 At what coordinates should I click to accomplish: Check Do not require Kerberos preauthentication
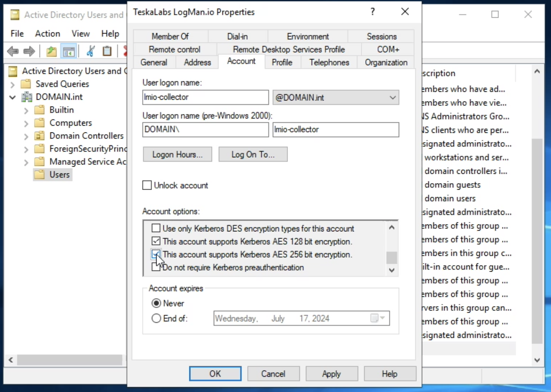pos(155,267)
